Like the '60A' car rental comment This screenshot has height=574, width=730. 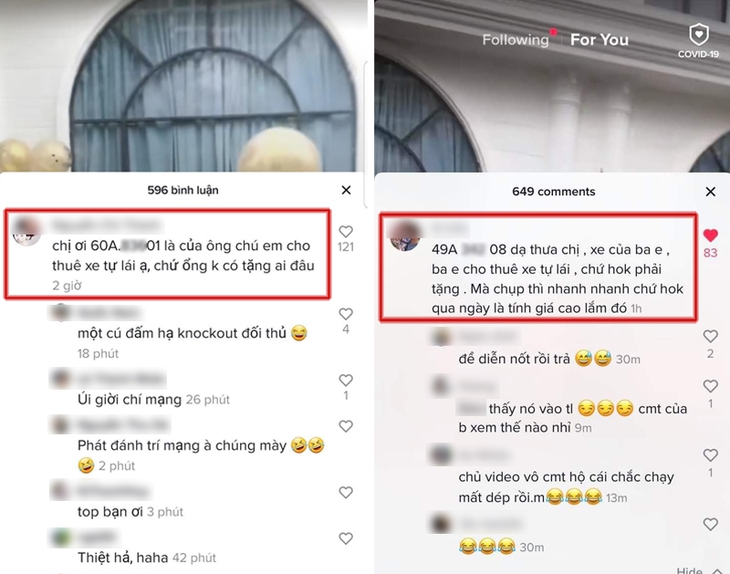345,231
